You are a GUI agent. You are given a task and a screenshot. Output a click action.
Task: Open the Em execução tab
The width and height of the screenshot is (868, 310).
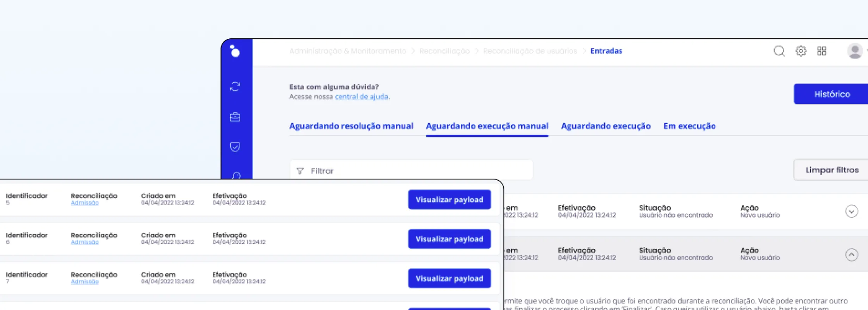(x=689, y=126)
